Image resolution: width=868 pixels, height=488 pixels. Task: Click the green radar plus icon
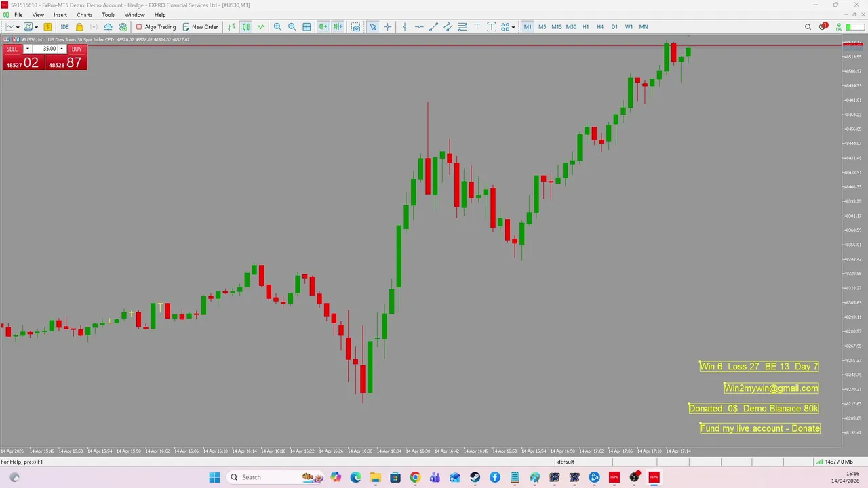pos(123,27)
